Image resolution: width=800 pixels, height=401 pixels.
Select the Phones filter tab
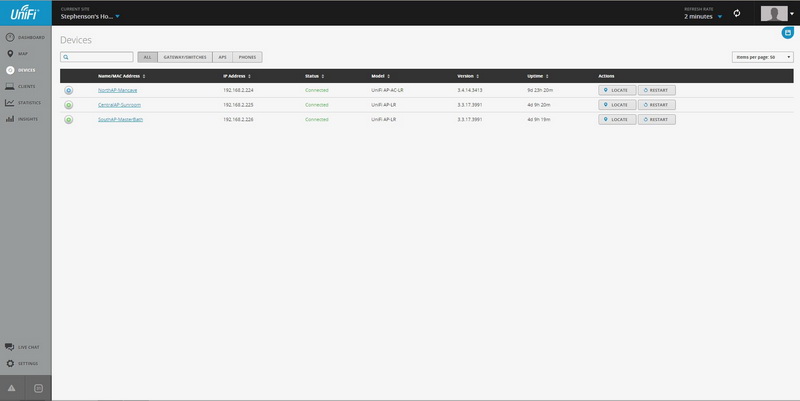click(247, 57)
